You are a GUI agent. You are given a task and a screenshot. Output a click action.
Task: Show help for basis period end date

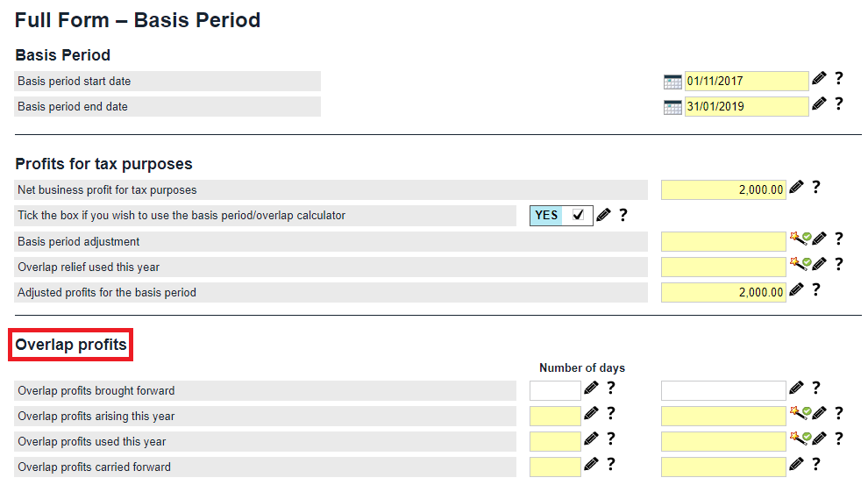pos(838,103)
